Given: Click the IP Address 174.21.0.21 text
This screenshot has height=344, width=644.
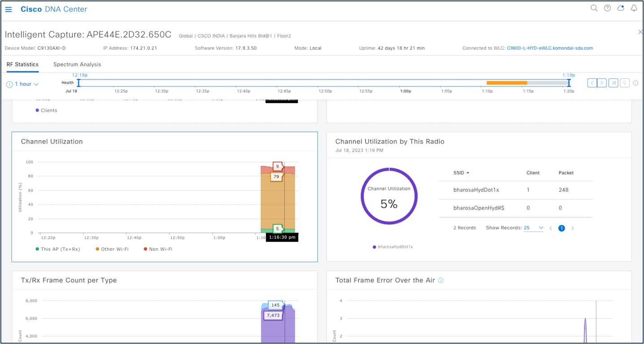Looking at the screenshot, I should pos(130,48).
